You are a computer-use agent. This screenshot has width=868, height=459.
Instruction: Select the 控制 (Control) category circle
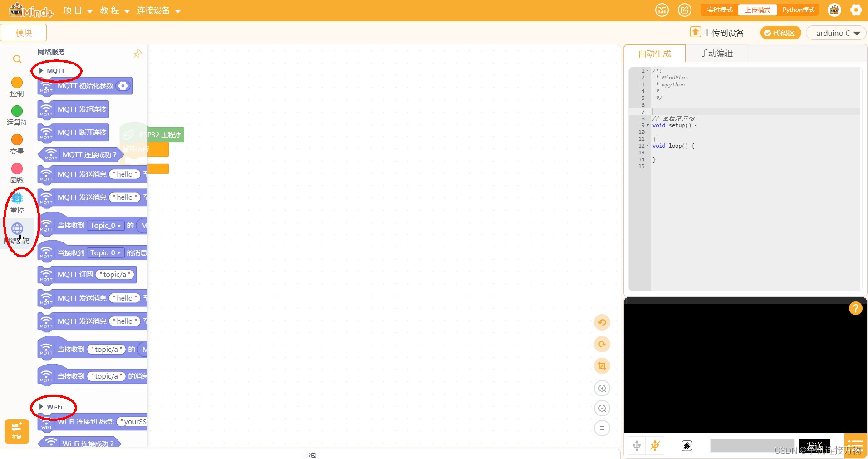[17, 82]
